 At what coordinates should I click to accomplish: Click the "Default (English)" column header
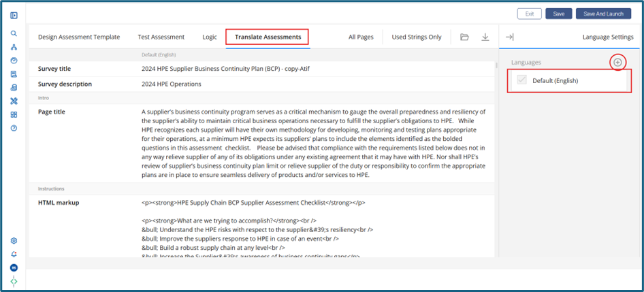159,54
